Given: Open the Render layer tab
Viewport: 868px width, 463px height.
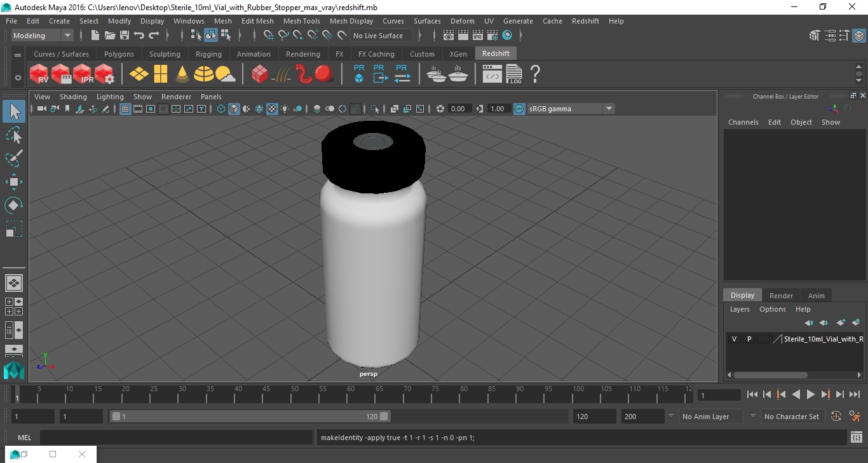Looking at the screenshot, I should [x=781, y=296].
